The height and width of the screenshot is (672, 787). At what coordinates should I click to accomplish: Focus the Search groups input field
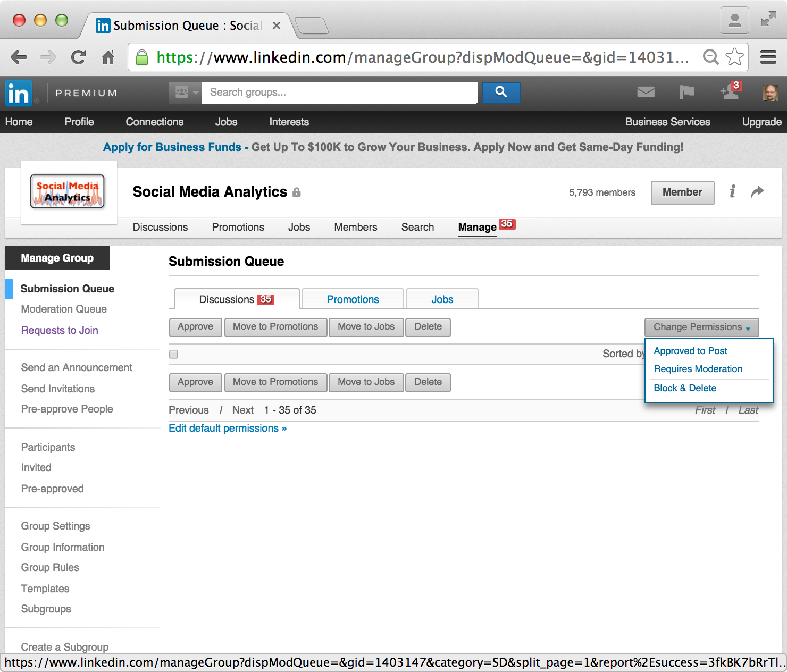[x=339, y=93]
